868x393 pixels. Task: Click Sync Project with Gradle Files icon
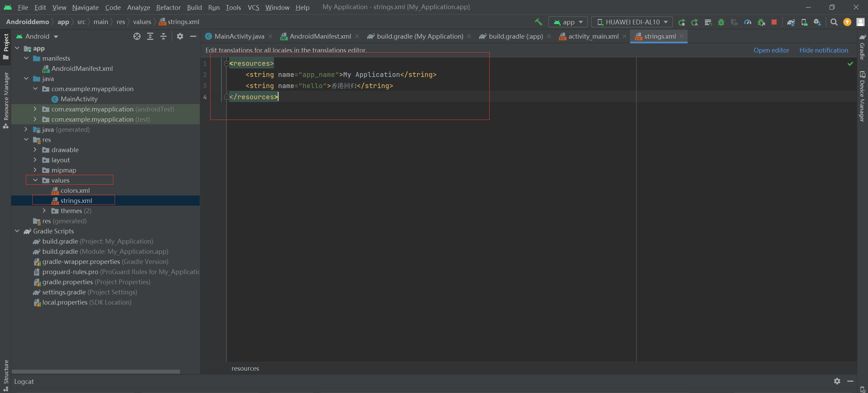click(x=791, y=22)
